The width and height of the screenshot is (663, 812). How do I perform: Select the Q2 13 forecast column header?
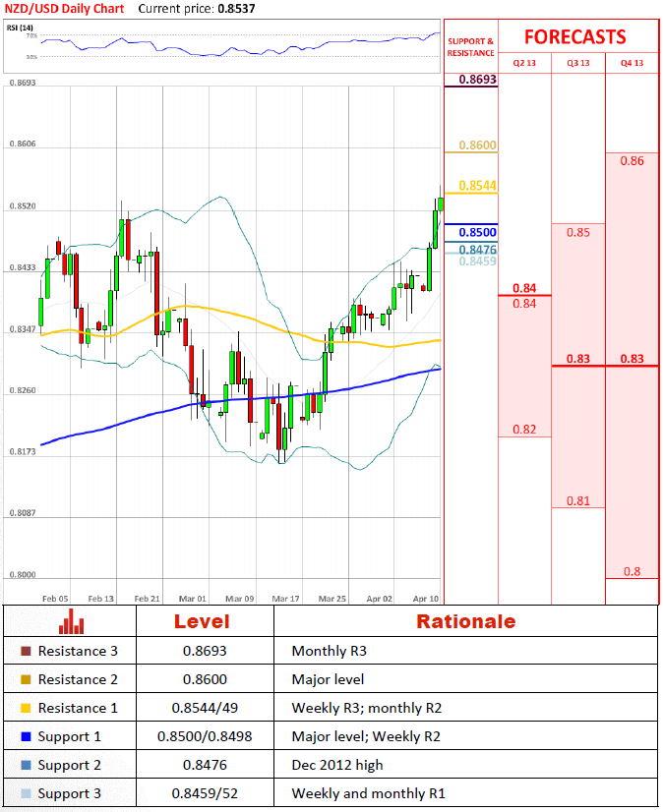tap(524, 63)
